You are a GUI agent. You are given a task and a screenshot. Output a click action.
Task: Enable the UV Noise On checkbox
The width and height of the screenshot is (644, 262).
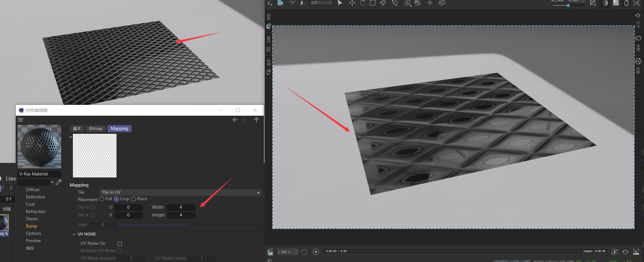(120, 243)
